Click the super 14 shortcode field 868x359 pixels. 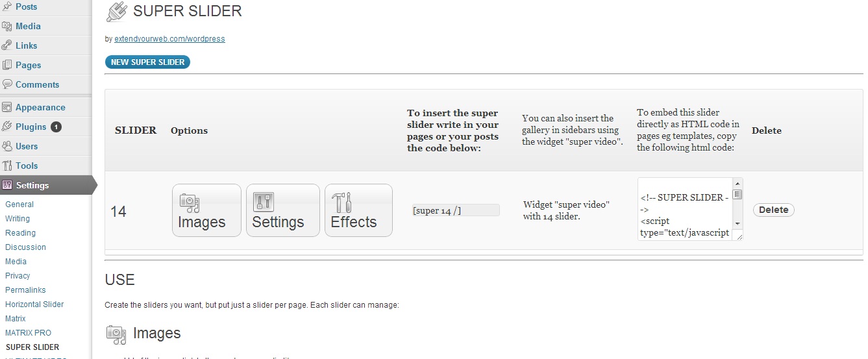[456, 210]
